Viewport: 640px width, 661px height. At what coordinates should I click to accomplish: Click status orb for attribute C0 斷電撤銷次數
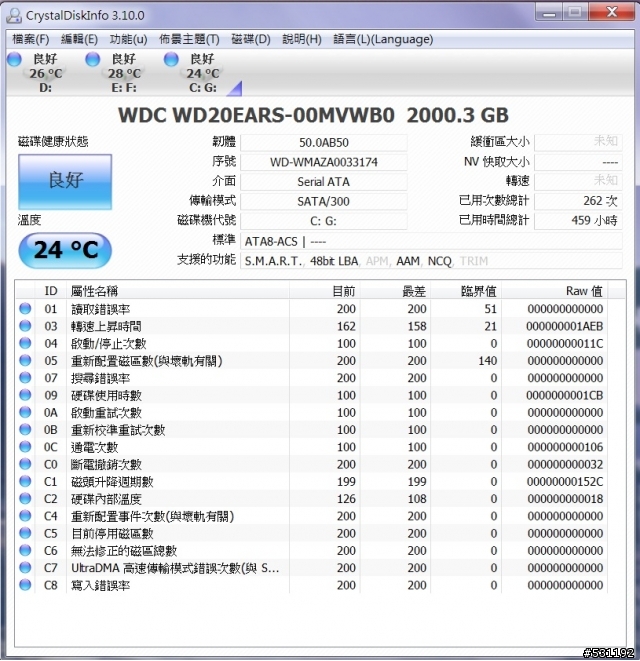coord(25,464)
